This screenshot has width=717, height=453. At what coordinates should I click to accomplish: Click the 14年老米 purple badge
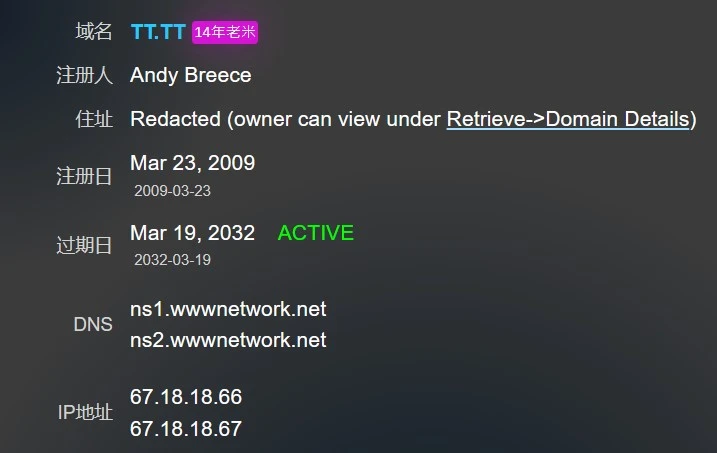point(225,32)
